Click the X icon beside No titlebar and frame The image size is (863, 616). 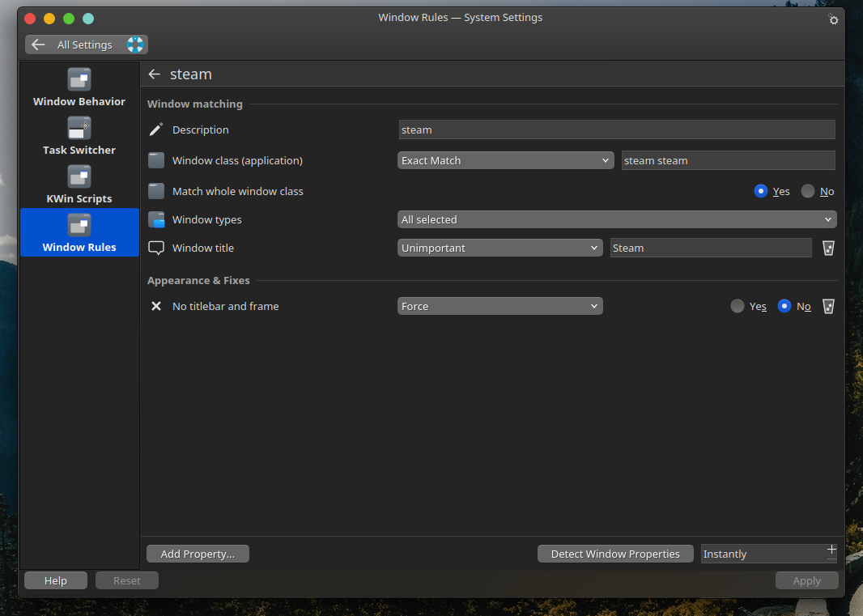156,306
